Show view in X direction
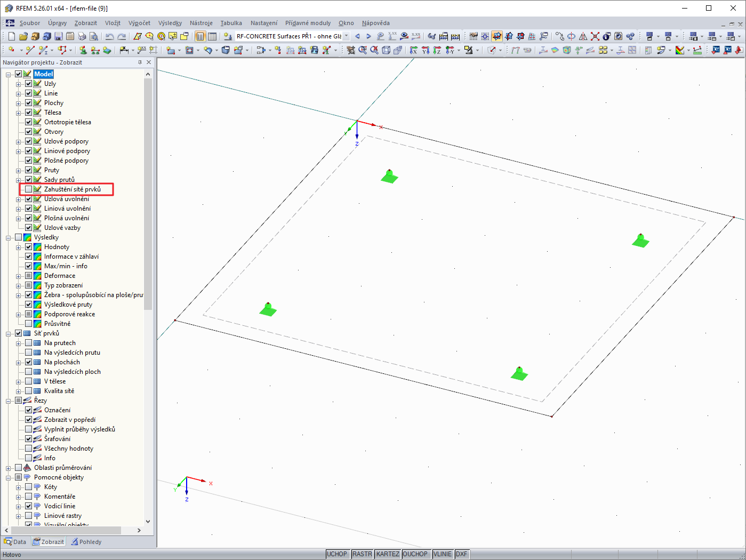Image resolution: width=746 pixels, height=560 pixels. (414, 50)
